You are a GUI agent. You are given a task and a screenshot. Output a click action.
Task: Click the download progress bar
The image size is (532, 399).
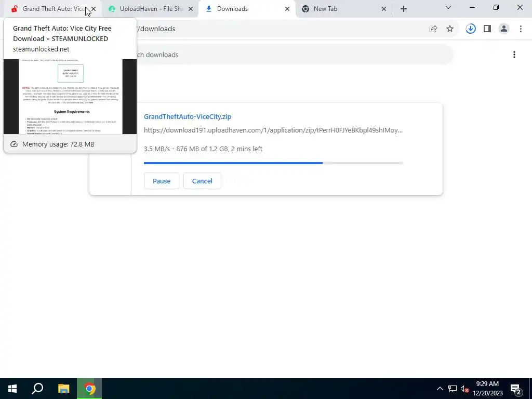click(273, 163)
